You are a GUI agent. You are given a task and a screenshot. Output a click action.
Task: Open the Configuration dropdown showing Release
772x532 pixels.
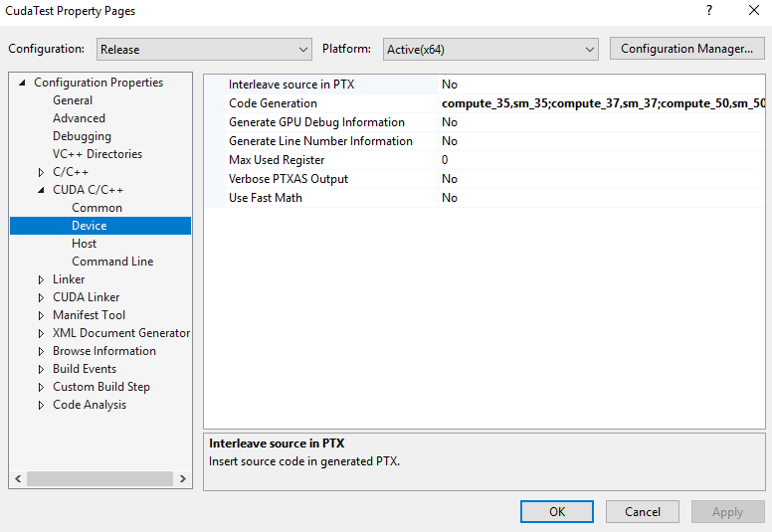pyautogui.click(x=204, y=49)
